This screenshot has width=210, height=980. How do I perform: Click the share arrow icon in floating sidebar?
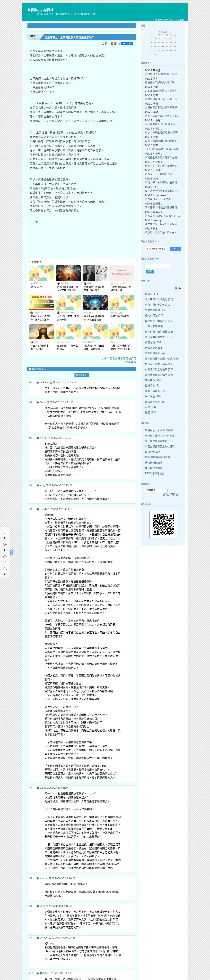(x=5, y=569)
